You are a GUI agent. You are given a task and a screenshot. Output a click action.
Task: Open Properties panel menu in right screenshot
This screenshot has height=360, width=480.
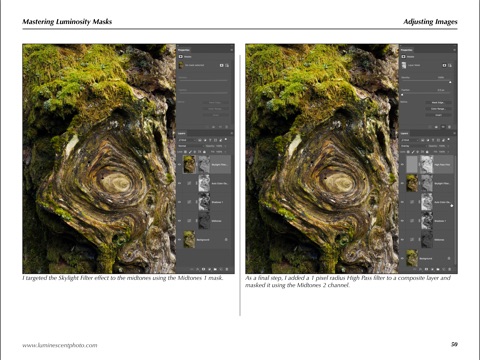coord(455,50)
